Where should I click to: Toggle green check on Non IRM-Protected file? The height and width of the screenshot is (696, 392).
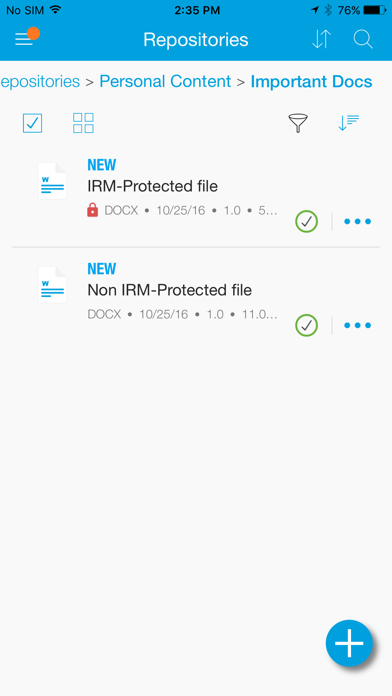click(306, 325)
